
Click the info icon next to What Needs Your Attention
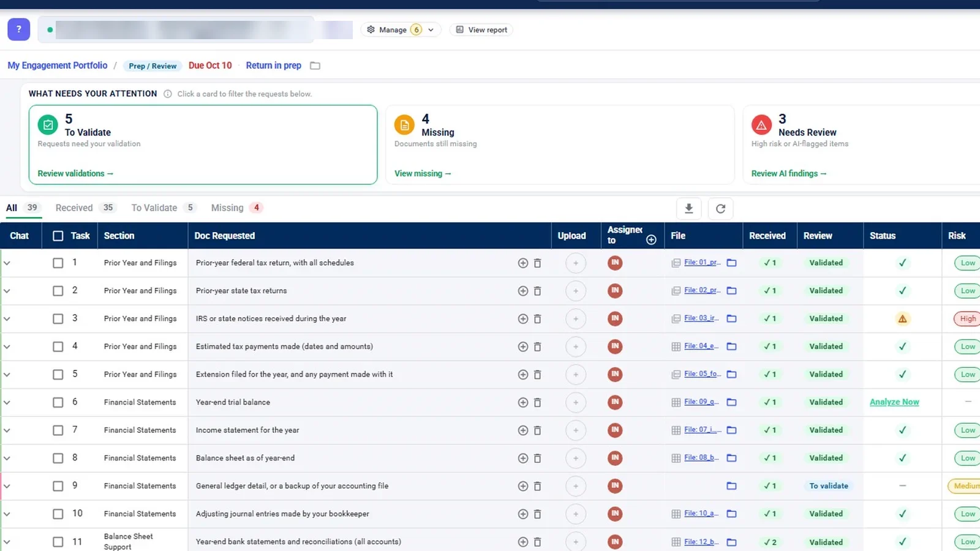point(168,94)
